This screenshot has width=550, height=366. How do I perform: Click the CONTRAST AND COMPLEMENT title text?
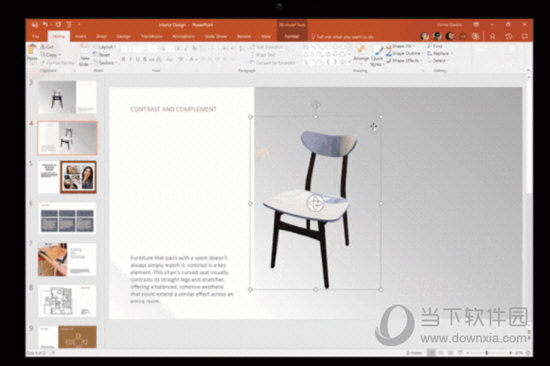(173, 109)
